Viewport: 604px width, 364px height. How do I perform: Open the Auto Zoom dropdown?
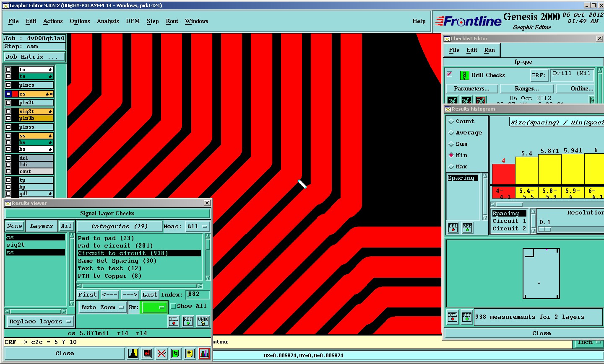click(x=102, y=307)
